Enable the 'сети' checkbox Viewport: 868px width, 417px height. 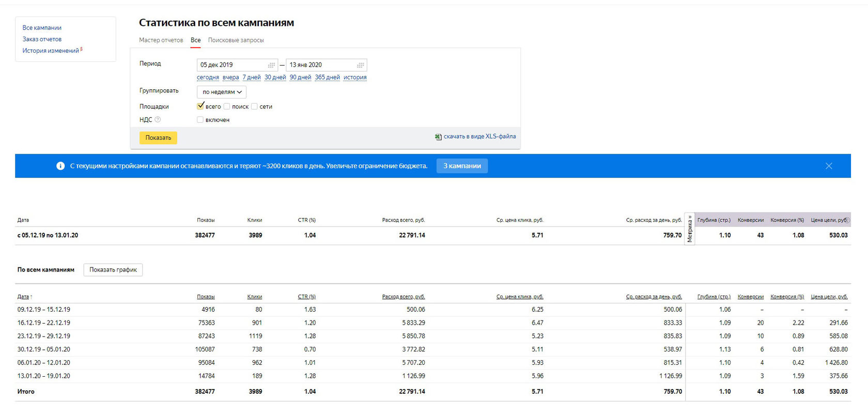coord(254,106)
